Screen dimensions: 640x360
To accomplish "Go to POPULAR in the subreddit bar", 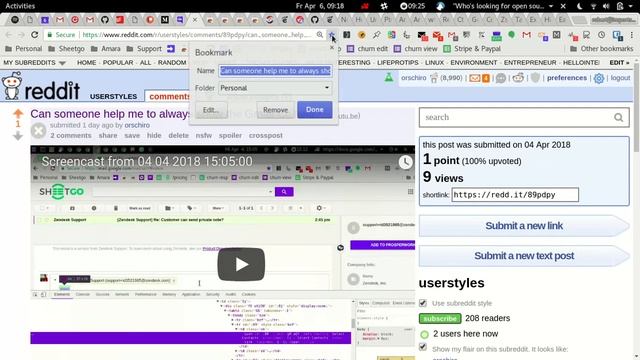I will [x=118, y=62].
